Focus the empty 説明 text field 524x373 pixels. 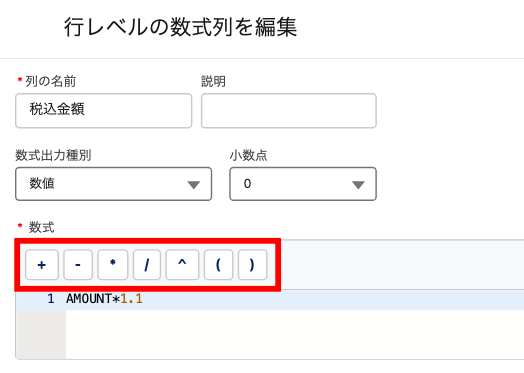[289, 111]
